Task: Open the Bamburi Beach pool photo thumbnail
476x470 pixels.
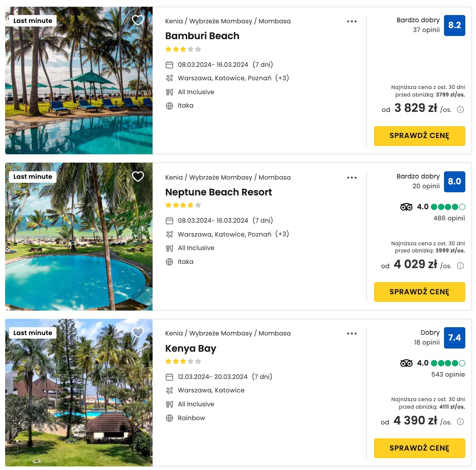Action: point(79,80)
